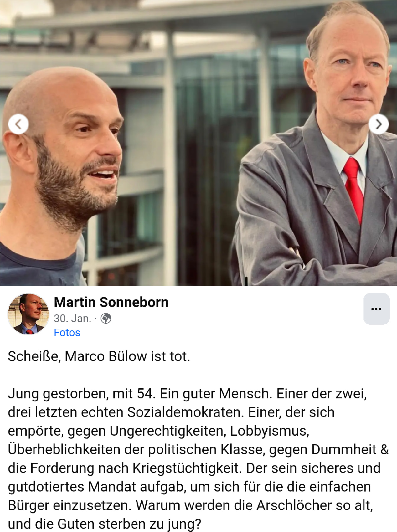Click the word 'Kriegstüchtigkeit' in the post
The height and width of the screenshot is (532, 397).
pos(187,468)
